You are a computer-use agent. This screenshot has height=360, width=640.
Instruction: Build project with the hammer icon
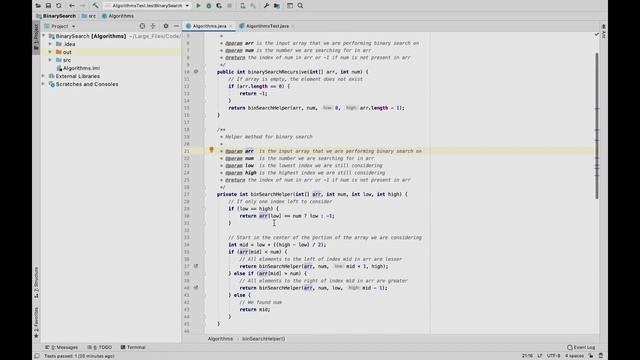point(95,6)
